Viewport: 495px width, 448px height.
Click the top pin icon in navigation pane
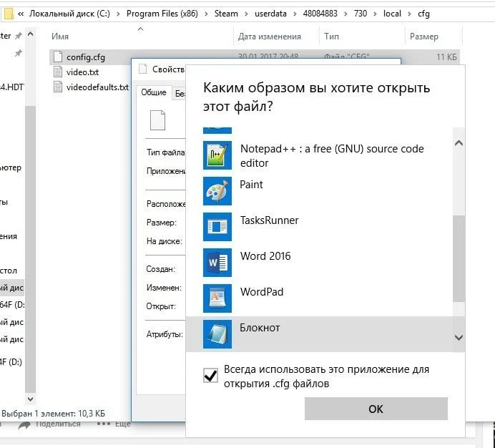19,36
